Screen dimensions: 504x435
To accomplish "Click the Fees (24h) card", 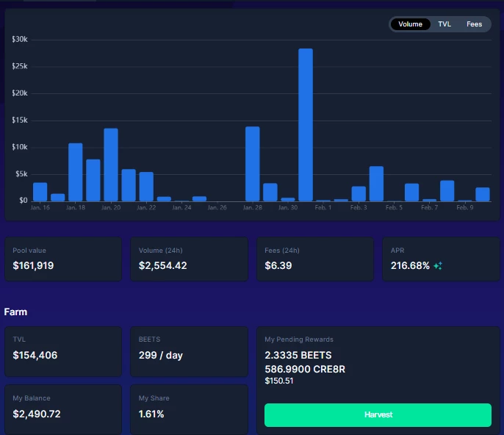I will [315, 259].
